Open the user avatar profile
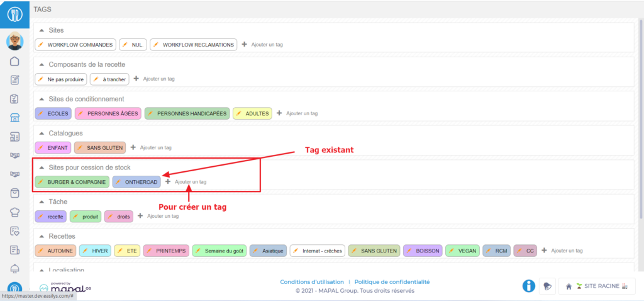Viewport: 644px width, 301px height. (x=14, y=42)
